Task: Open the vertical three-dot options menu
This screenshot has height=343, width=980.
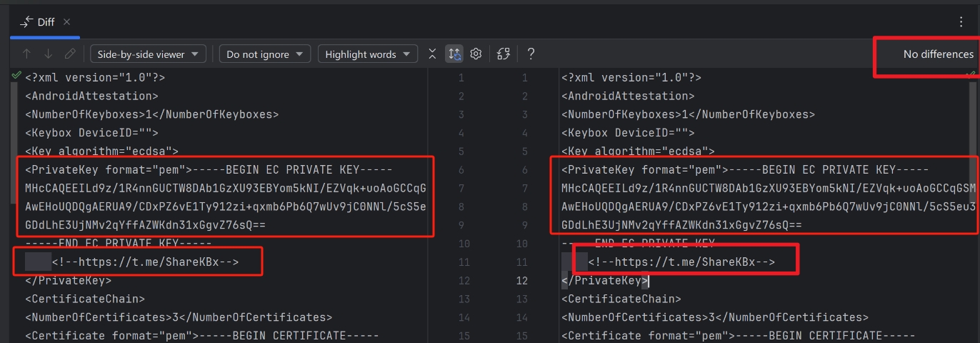Action: (x=961, y=22)
